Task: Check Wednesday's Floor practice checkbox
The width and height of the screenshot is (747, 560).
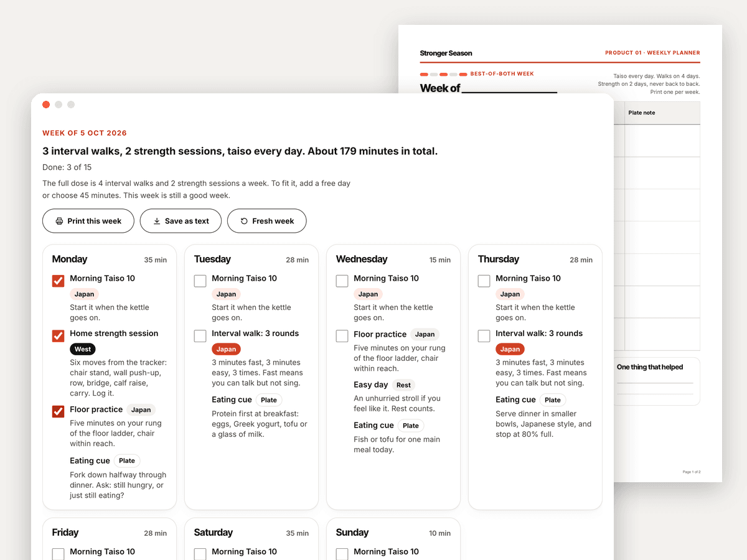Action: point(342,336)
